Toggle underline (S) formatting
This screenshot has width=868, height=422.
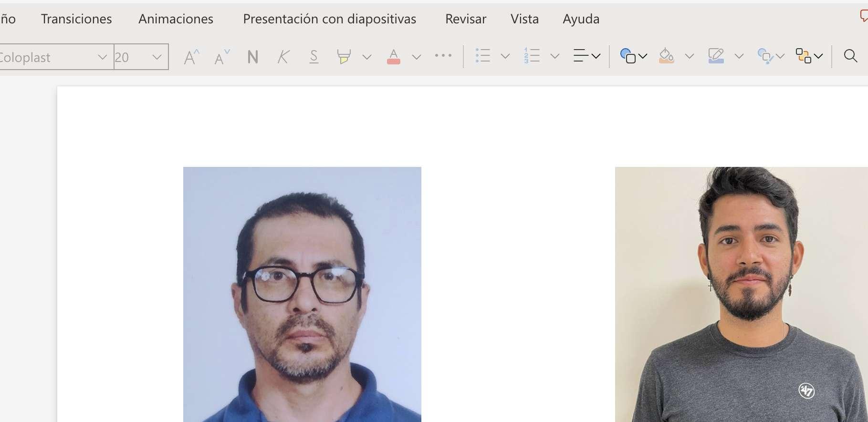click(x=314, y=57)
